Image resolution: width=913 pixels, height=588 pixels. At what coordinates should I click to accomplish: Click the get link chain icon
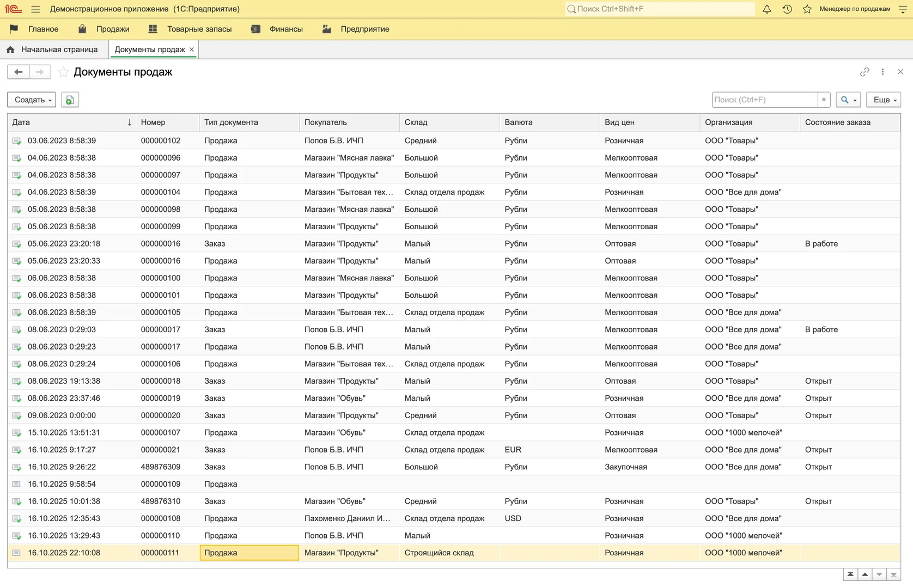(x=865, y=72)
